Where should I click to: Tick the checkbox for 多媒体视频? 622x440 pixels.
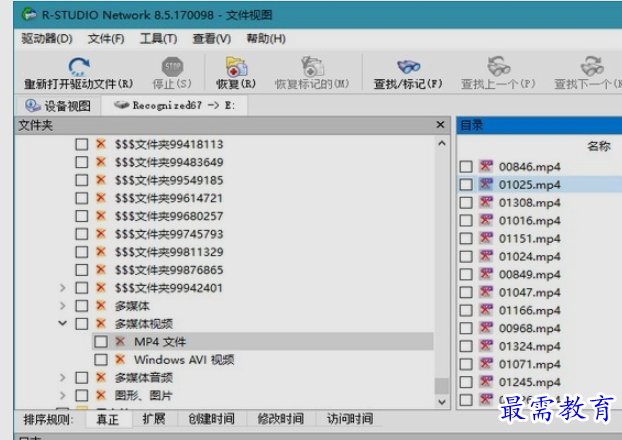[x=82, y=324]
